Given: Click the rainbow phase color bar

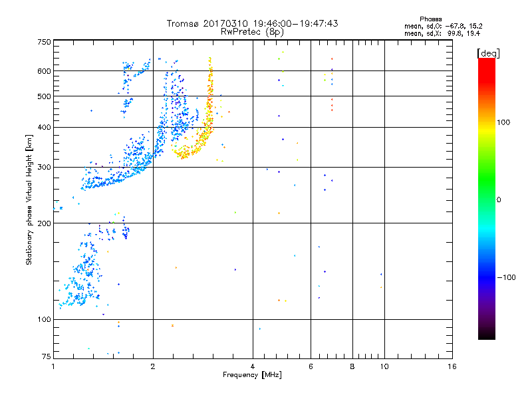Looking at the screenshot, I should pyautogui.click(x=487, y=198).
